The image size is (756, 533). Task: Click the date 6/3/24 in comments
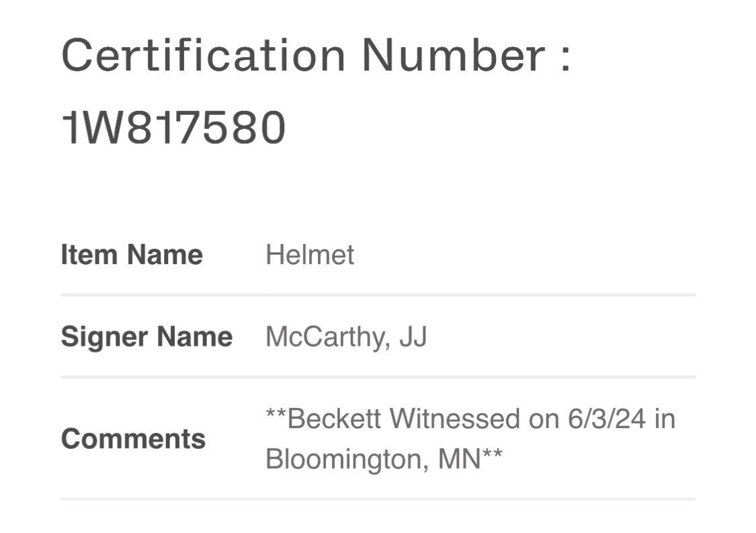[607, 418]
